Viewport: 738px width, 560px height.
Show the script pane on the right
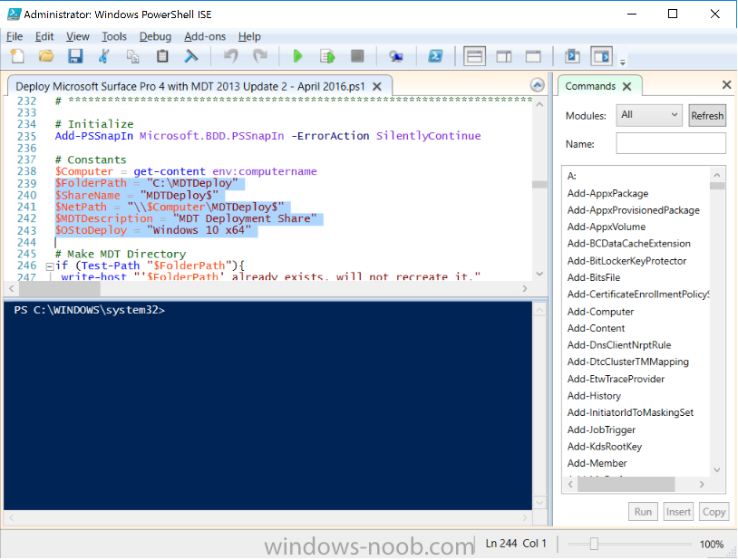pos(503,56)
